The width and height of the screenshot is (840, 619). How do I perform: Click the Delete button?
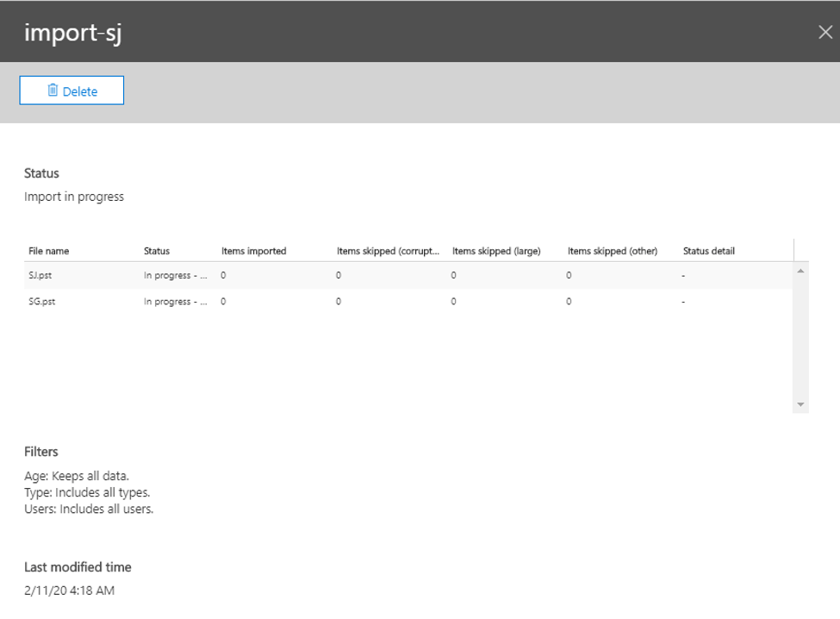(72, 91)
